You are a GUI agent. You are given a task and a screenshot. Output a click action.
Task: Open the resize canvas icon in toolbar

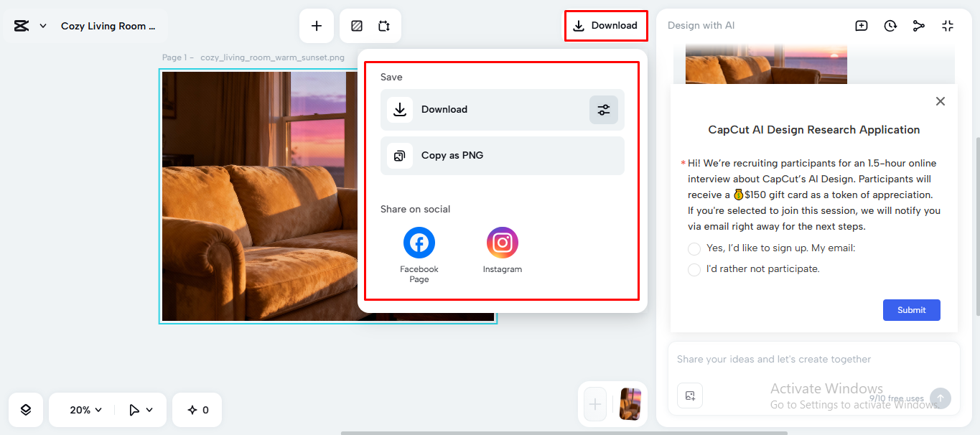(x=384, y=26)
